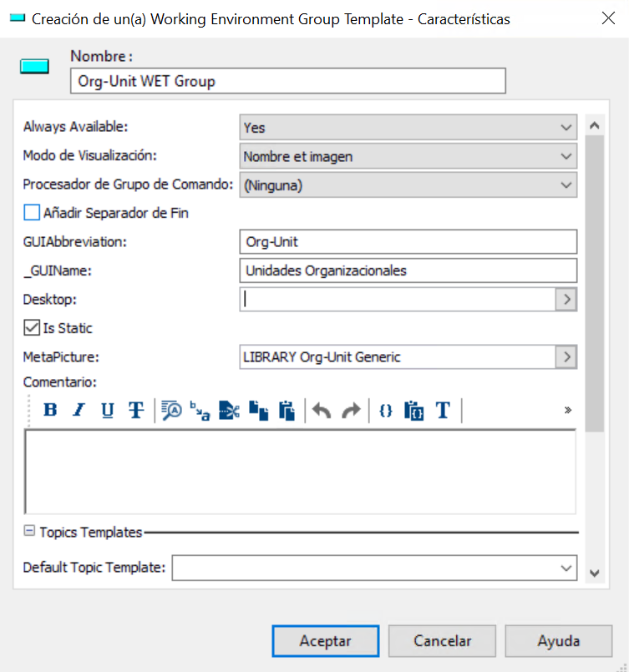Open the Default Topic Template dropdown
629x672 pixels.
tap(374, 568)
